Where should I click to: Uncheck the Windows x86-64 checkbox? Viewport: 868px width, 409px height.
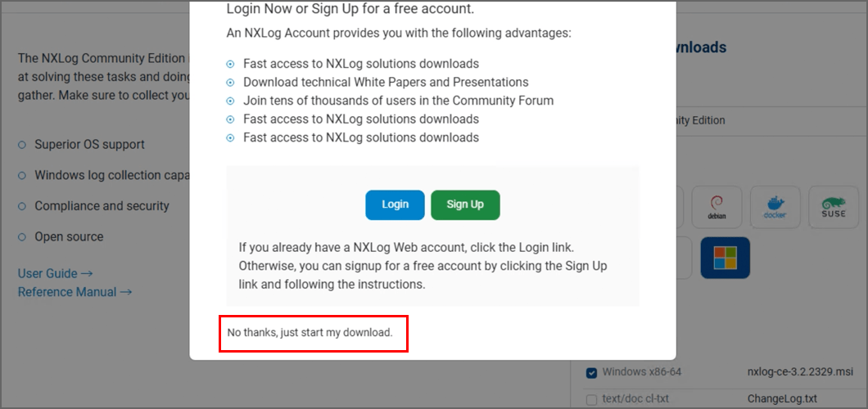pos(592,373)
